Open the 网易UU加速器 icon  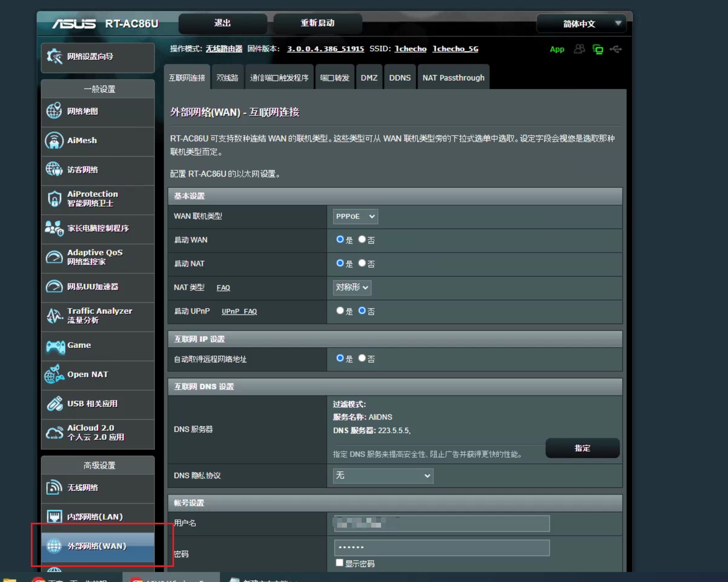coord(54,287)
